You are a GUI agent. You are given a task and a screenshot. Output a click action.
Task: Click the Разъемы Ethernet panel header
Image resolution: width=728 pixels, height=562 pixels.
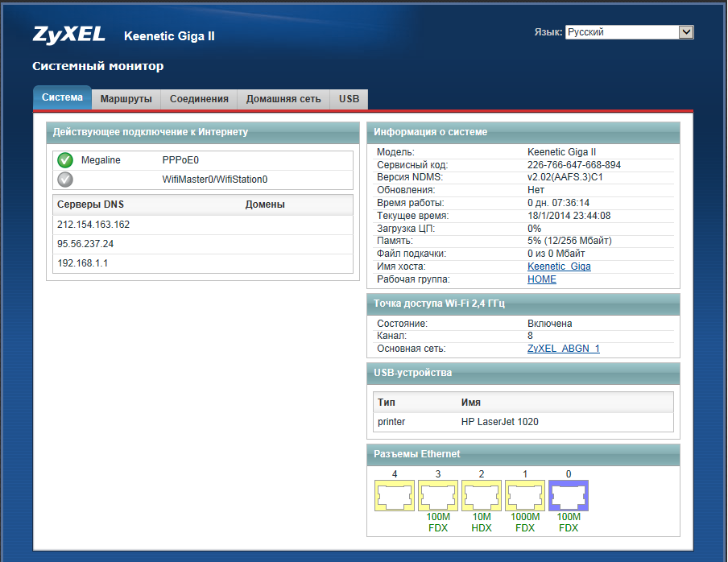click(523, 454)
